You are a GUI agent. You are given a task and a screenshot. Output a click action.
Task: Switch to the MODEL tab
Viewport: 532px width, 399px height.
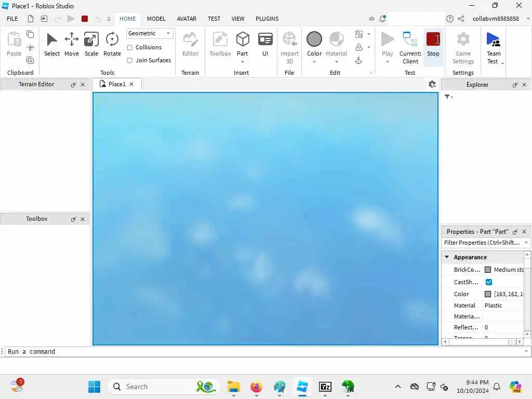tap(156, 19)
